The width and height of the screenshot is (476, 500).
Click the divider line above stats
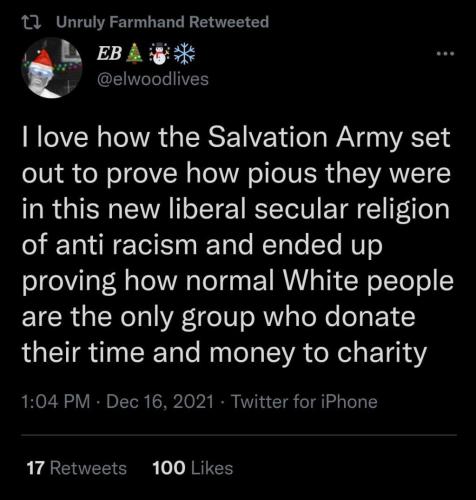239,435
